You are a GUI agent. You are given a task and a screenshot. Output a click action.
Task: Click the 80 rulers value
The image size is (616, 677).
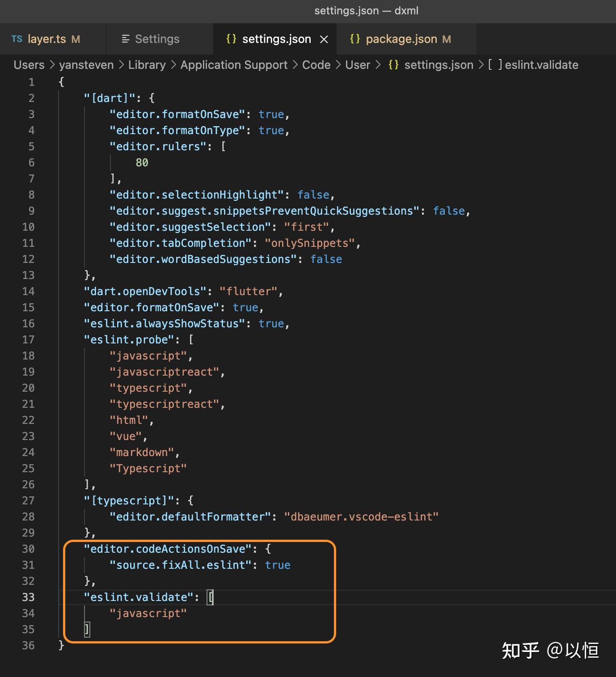pos(142,162)
